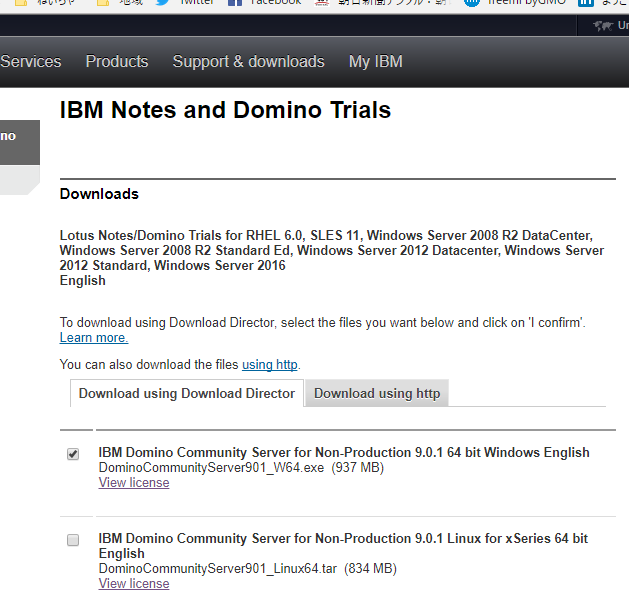This screenshot has height=593, width=629.
Task: View license for Windows 64 bit download
Action: pos(134,482)
